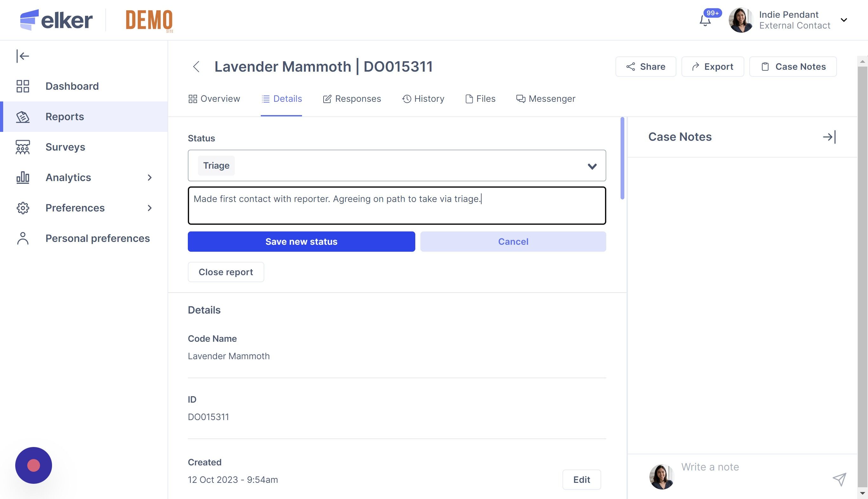This screenshot has height=499, width=868.
Task: Send the note with the paper plane icon
Action: tap(839, 479)
